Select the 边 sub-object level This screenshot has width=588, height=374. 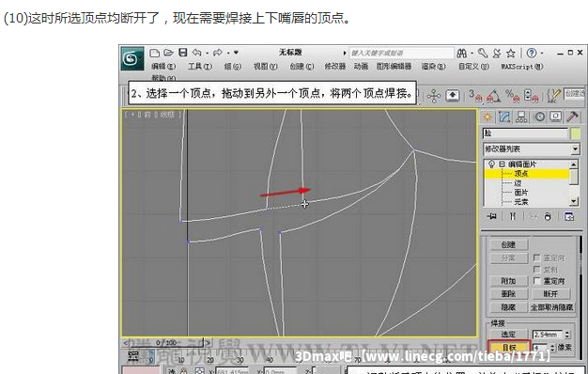click(518, 183)
